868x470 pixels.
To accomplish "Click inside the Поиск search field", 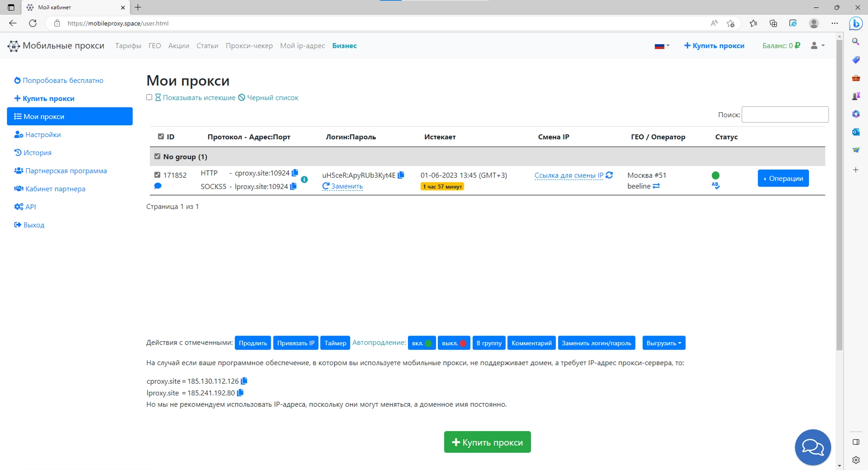I will (x=785, y=114).
